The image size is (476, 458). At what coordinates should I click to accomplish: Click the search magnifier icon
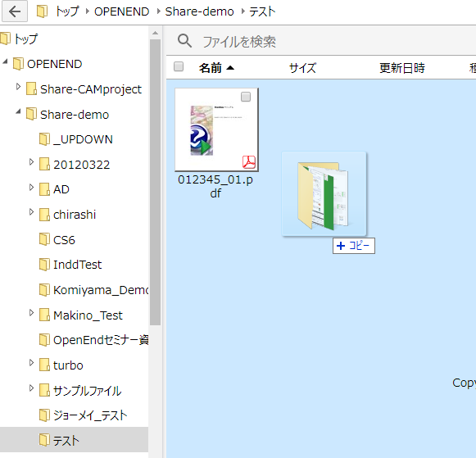coord(184,41)
